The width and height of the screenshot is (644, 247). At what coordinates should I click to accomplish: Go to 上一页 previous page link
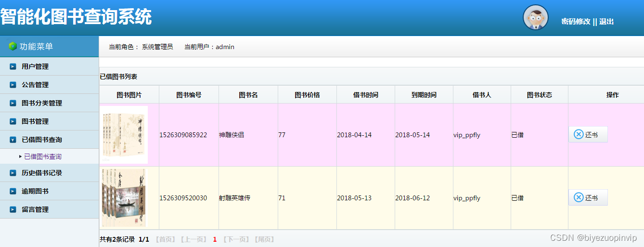(193, 239)
